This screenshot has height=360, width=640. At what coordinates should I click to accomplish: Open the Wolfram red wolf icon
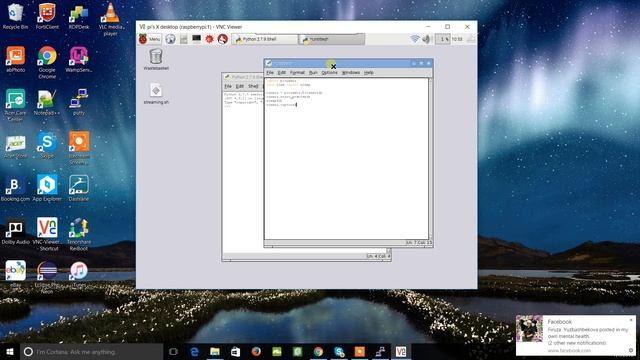coord(222,39)
